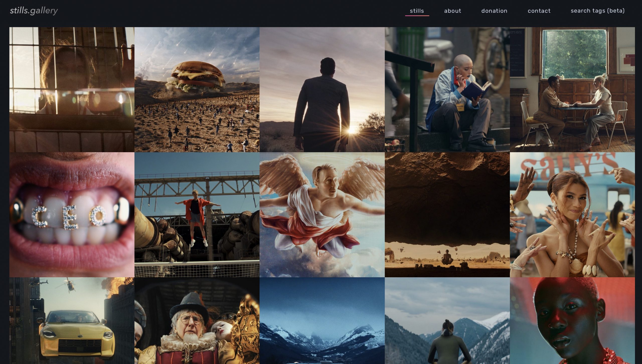Select the face behind fence bars still
Image resolution: width=642 pixels, height=364 pixels.
click(72, 89)
